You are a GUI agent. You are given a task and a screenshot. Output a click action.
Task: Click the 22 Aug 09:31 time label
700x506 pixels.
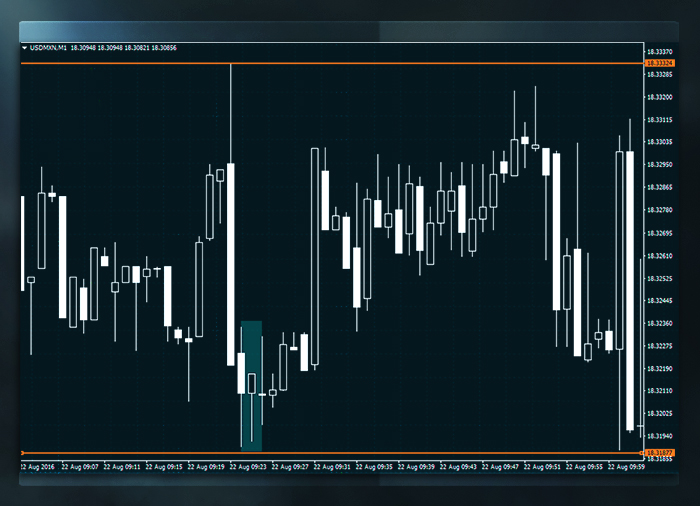coord(332,466)
